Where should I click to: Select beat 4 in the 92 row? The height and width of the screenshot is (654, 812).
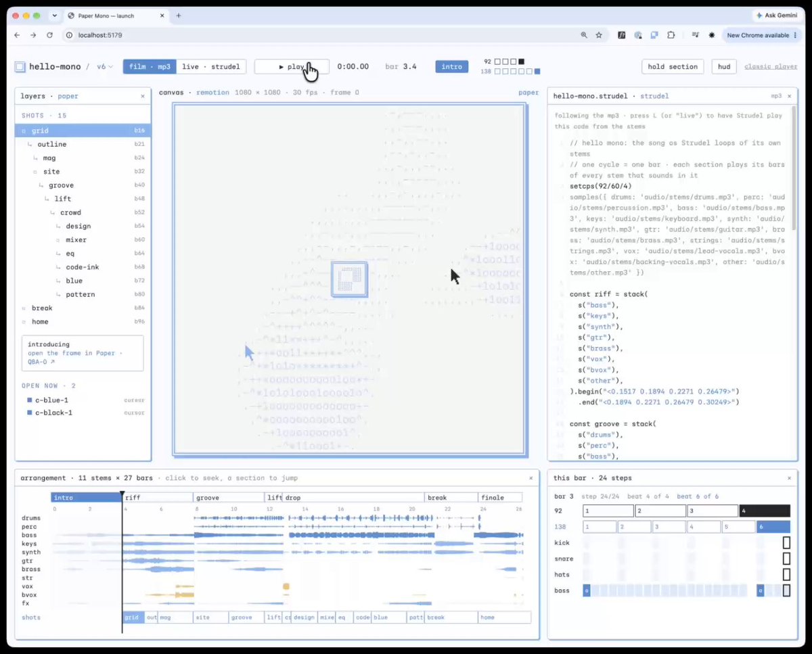point(765,511)
